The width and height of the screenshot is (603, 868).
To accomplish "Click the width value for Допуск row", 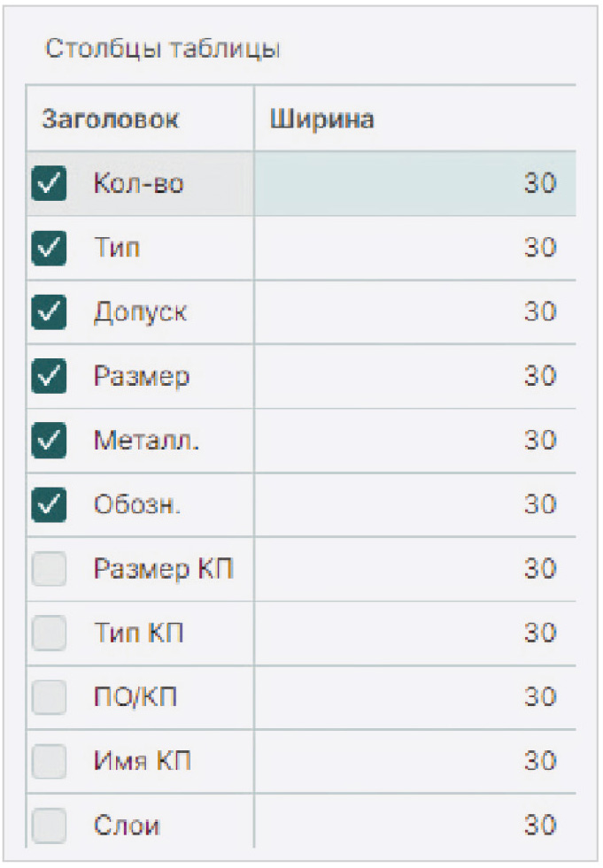I will (539, 312).
